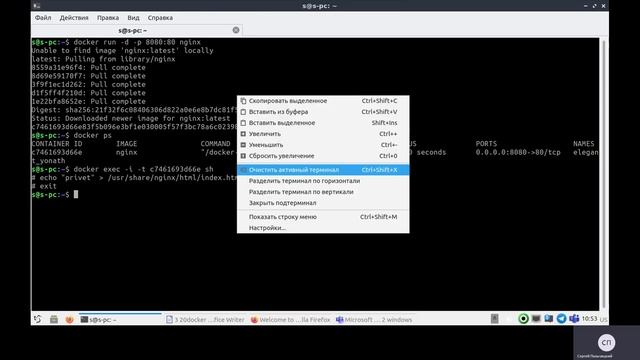
Task: Open the Файл menu
Action: pyautogui.click(x=43, y=18)
